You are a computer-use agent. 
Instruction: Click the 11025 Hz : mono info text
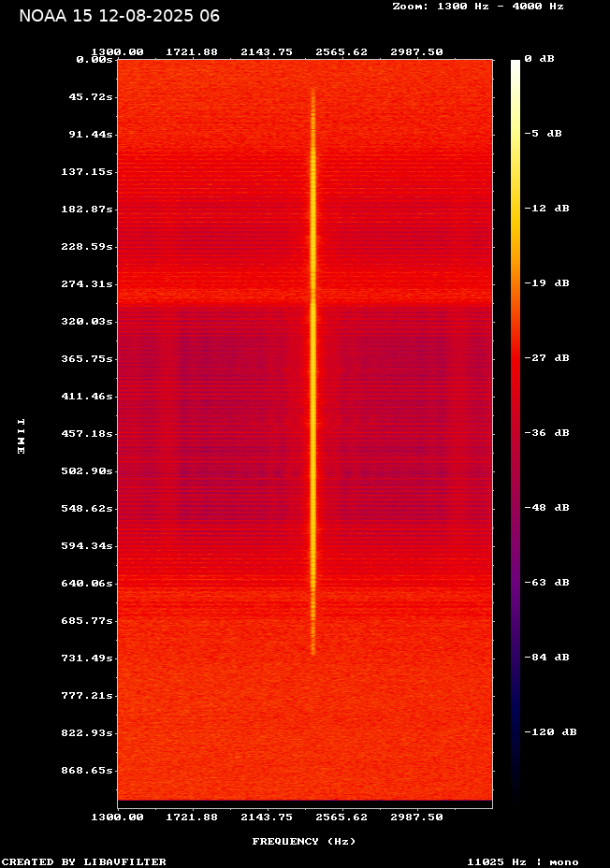click(x=523, y=861)
